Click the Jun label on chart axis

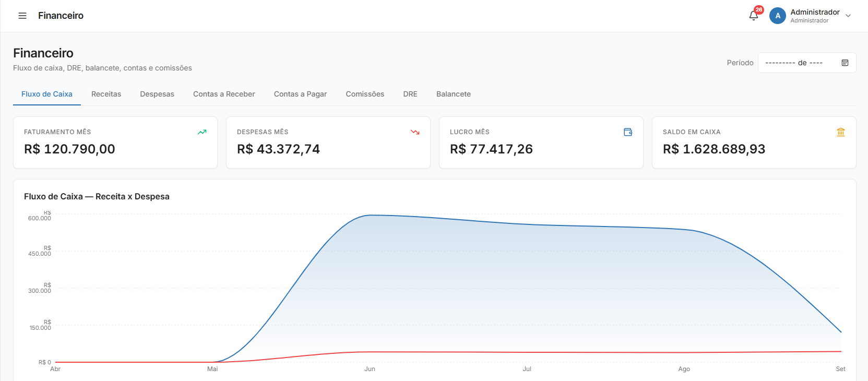pos(370,369)
